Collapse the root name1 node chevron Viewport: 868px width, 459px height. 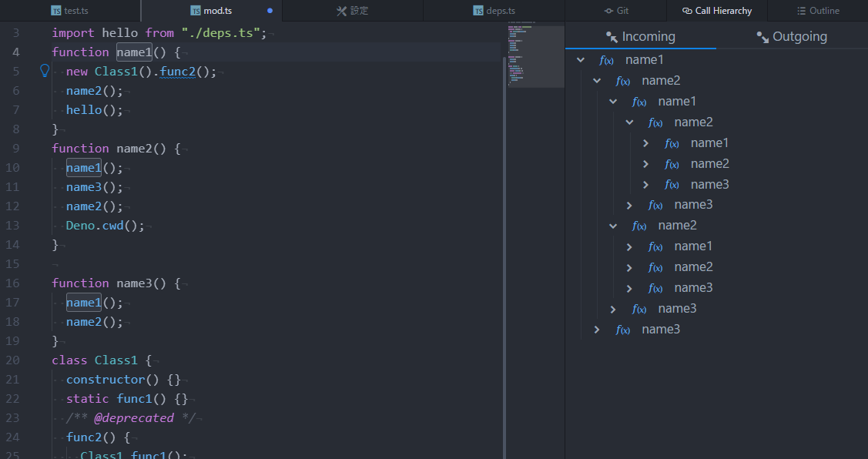581,60
